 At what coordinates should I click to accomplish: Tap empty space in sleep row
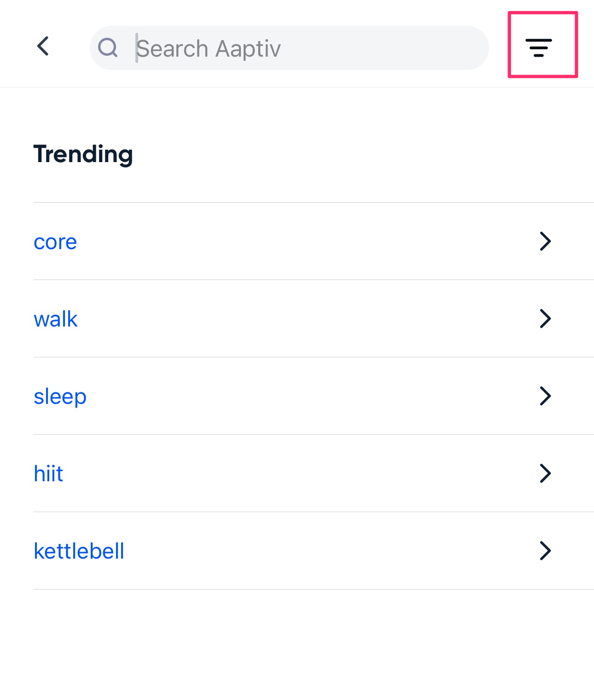309,396
